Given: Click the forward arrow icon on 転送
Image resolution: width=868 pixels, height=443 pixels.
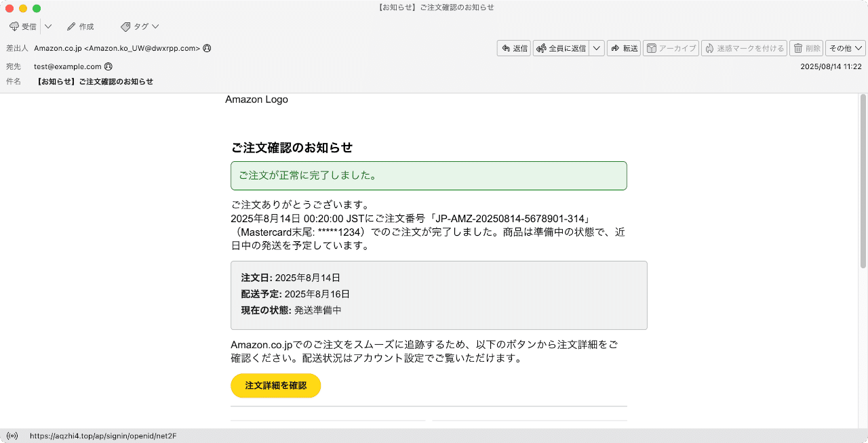Looking at the screenshot, I should tap(616, 48).
